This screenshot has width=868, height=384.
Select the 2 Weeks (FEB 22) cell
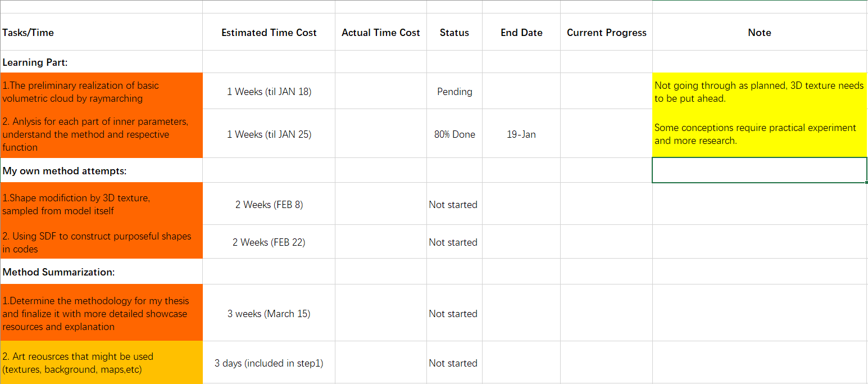[x=269, y=242]
